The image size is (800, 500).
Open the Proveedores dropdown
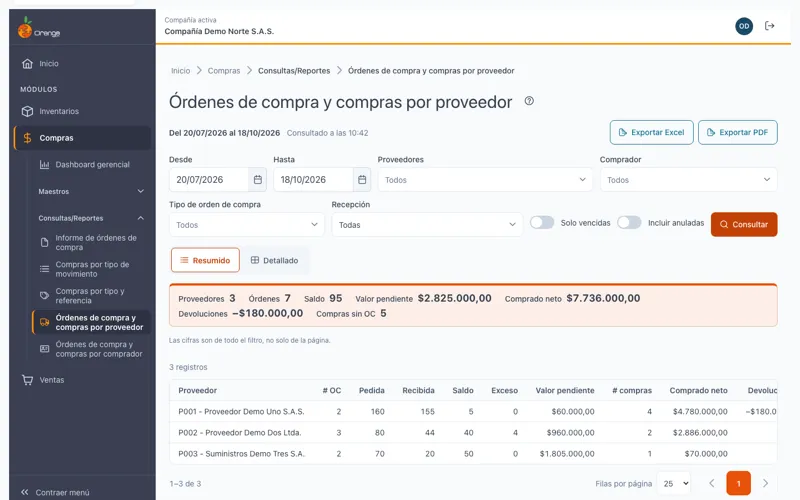click(485, 180)
